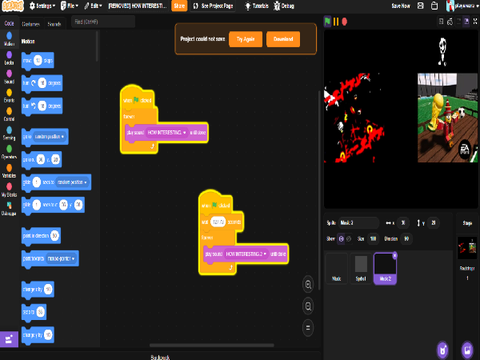Click the workspace horizontal scrollbar

212,345
